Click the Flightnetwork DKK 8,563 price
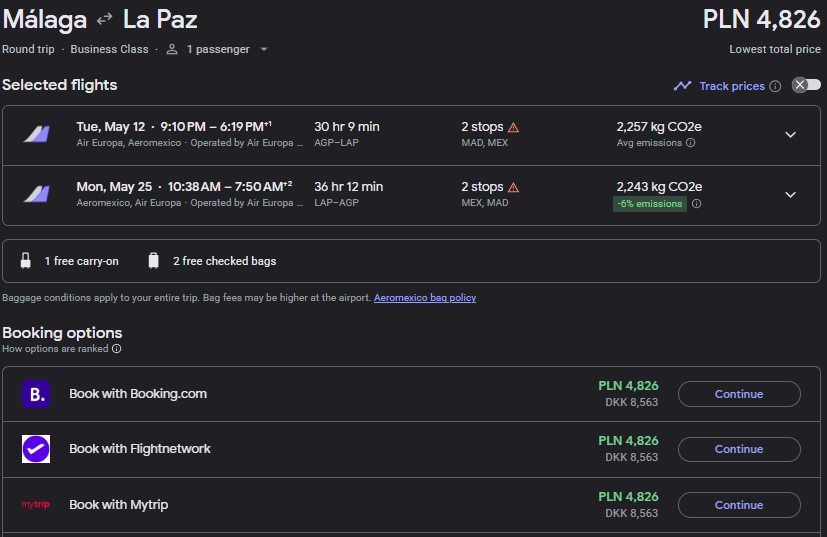 pos(631,457)
